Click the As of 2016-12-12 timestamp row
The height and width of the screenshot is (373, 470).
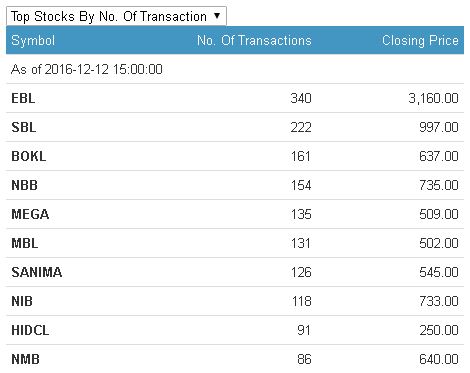[x=235, y=69]
